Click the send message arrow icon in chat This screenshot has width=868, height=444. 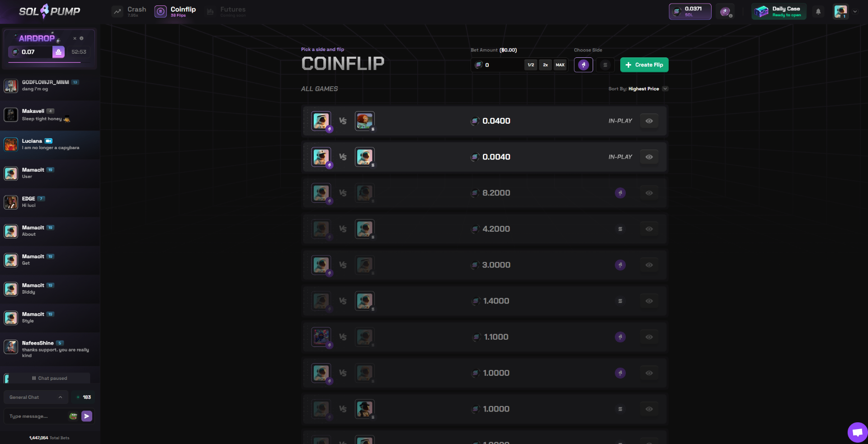[x=87, y=416]
